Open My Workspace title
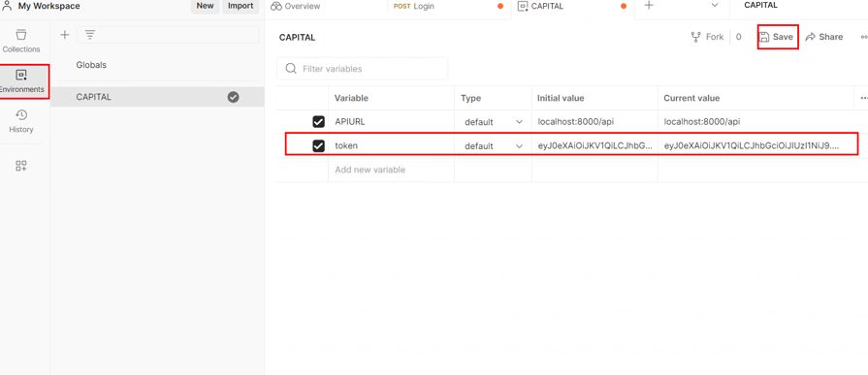Screen dimensions: 868x375 (x=49, y=6)
